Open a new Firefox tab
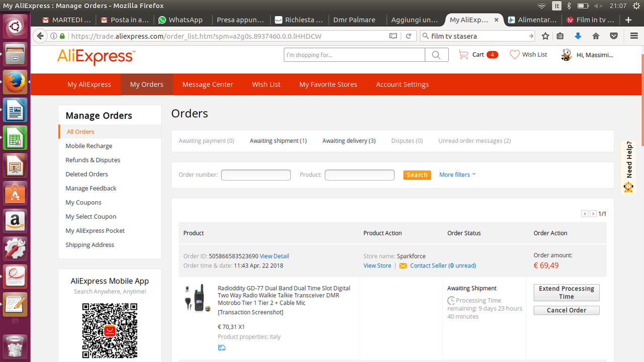Image resolution: width=644 pixels, height=362 pixels. pos(628,20)
